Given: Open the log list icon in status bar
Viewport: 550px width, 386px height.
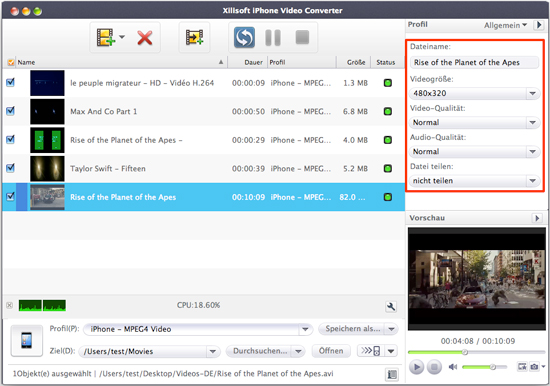Looking at the screenshot, I should pyautogui.click(x=392, y=374).
